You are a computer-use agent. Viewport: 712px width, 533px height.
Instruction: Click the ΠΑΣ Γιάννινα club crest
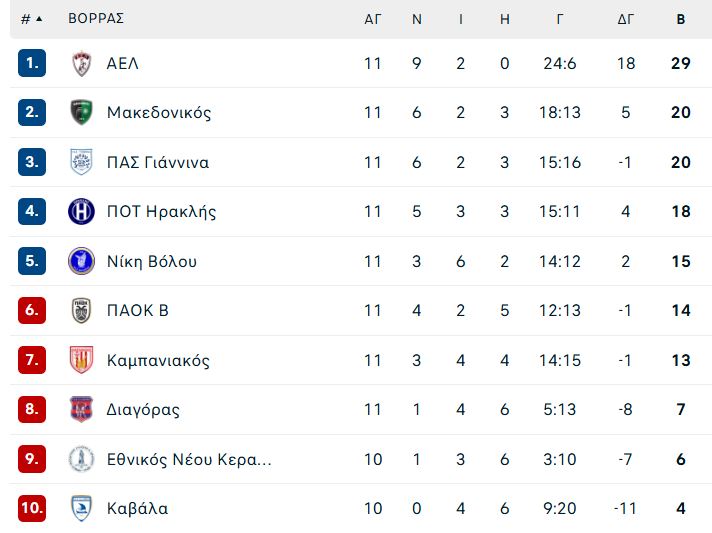point(82,162)
